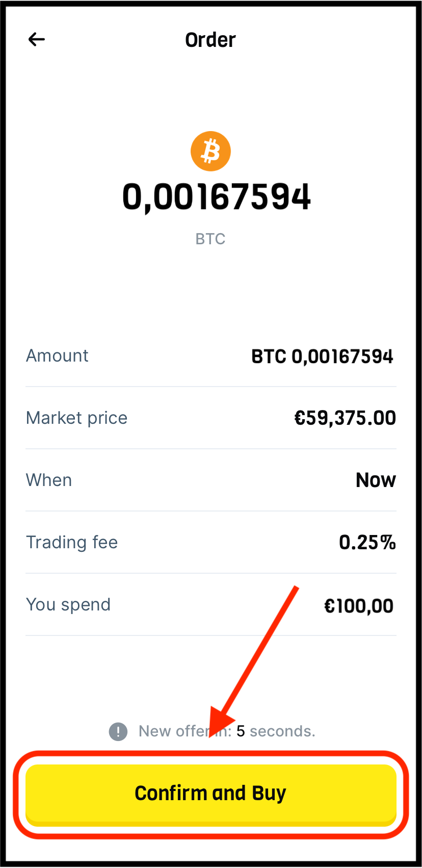Tap the orange Bitcoin logo
Viewport: 422px width, 868px height.
210,151
